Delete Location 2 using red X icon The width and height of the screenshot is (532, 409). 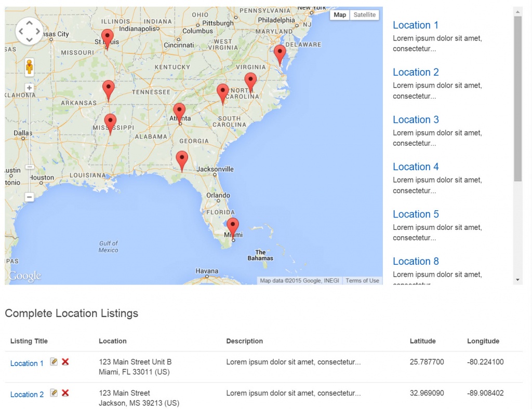[65, 393]
